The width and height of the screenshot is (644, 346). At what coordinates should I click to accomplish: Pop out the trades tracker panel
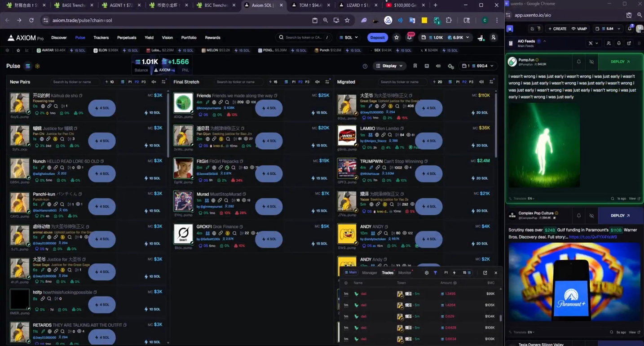[485, 273]
